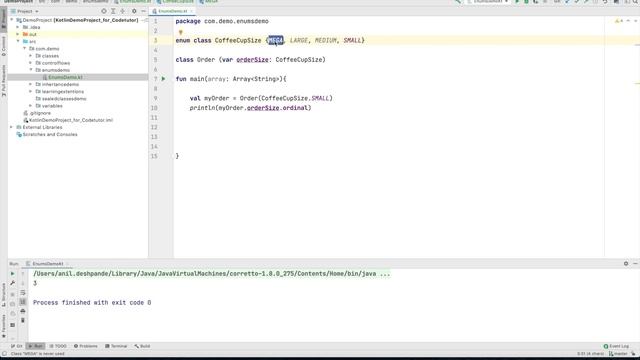Toggle soft-wrap in the Run console

click(23, 293)
